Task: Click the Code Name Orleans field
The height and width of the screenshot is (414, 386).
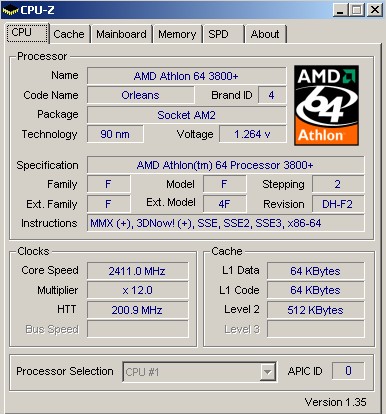Action: tap(140, 95)
